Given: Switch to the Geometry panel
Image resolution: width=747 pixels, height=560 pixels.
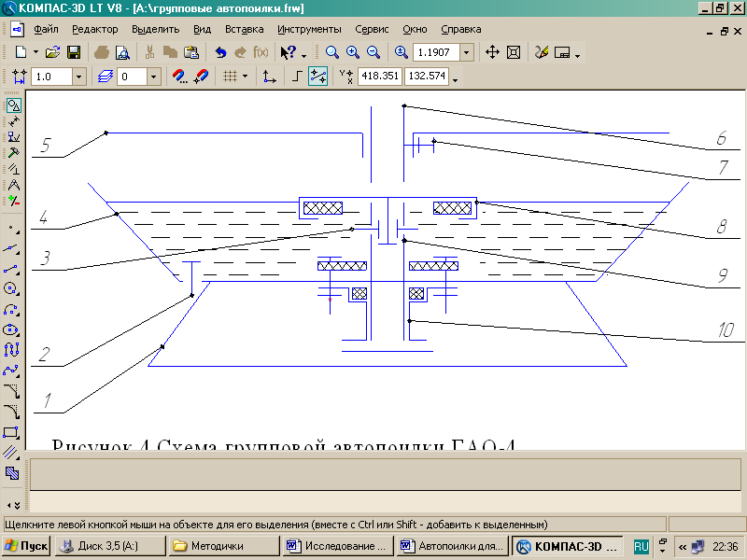Looking at the screenshot, I should tap(13, 105).
